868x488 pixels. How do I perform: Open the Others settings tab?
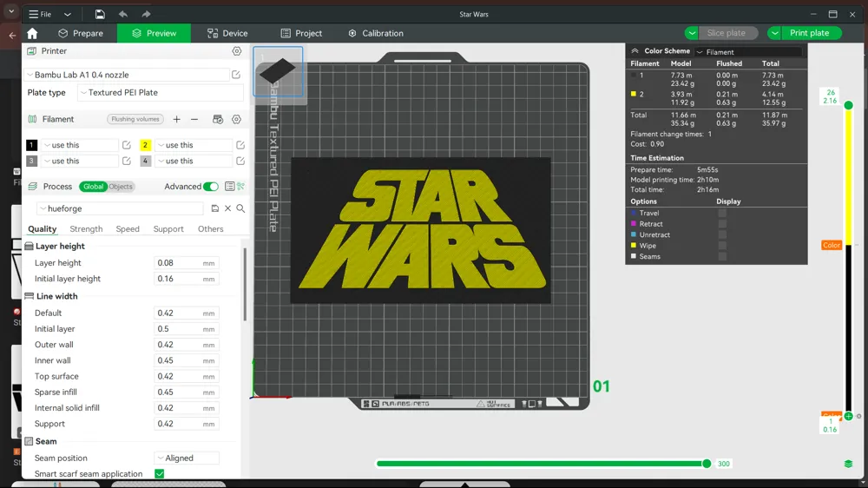pos(210,228)
